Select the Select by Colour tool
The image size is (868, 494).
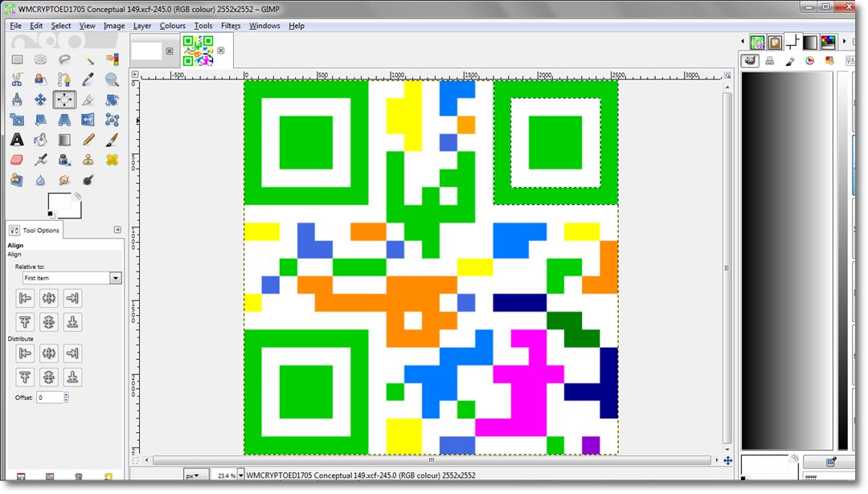point(112,59)
